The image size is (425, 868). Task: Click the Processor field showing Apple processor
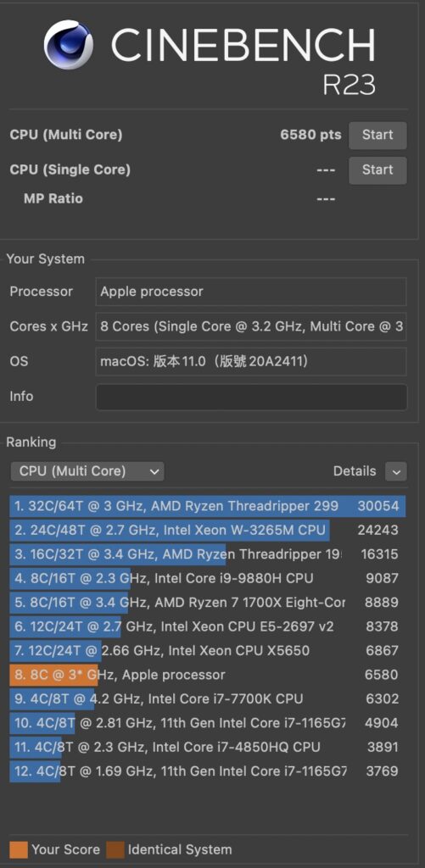252,292
